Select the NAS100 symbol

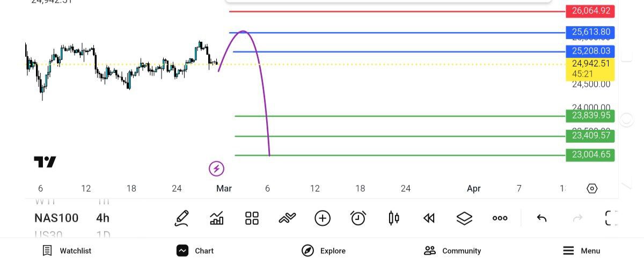56,218
